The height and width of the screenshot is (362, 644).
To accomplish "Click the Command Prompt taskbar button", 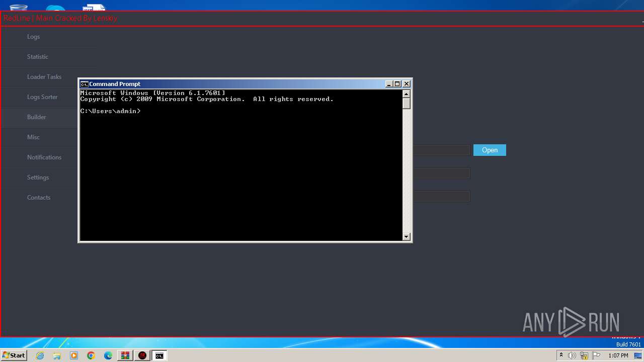I will tap(159, 355).
